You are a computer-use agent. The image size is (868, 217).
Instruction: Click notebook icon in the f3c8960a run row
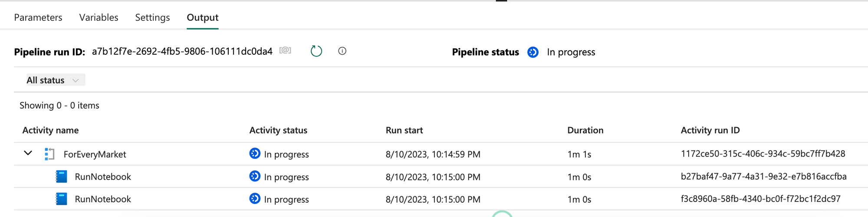62,199
